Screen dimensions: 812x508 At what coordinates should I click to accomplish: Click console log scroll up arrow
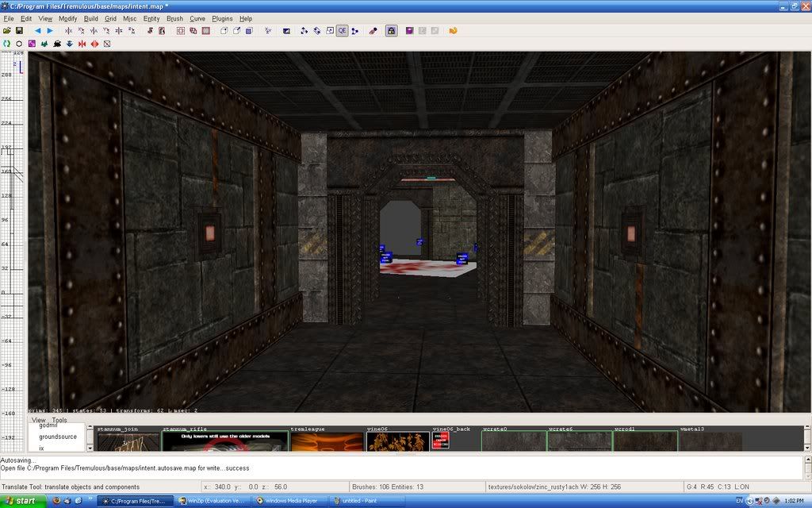[806, 460]
